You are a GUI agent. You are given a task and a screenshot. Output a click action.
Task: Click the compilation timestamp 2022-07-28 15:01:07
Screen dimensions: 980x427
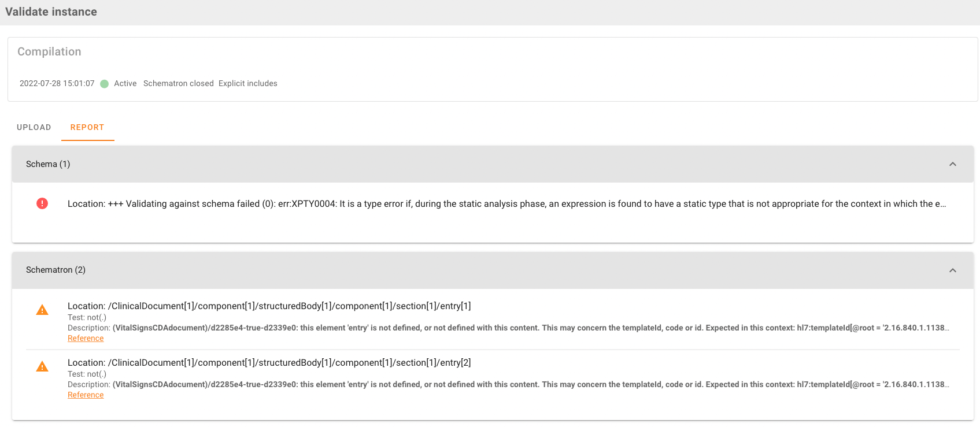coord(57,84)
